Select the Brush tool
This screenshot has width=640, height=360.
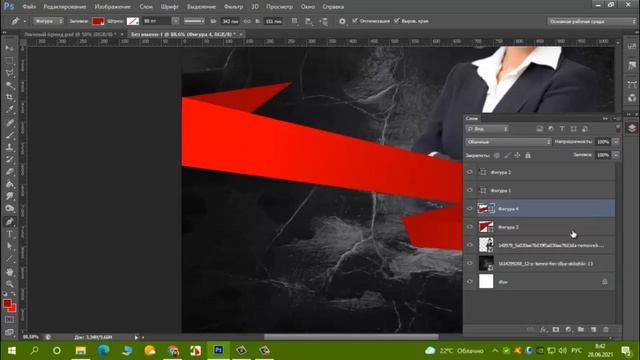pos(9,135)
